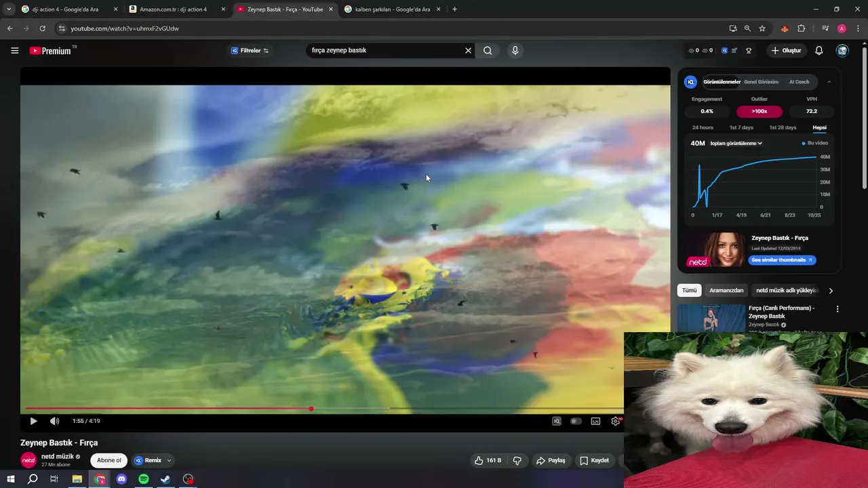The width and height of the screenshot is (868, 488).
Task: Start voice search with the microphone icon
Action: [x=515, y=50]
